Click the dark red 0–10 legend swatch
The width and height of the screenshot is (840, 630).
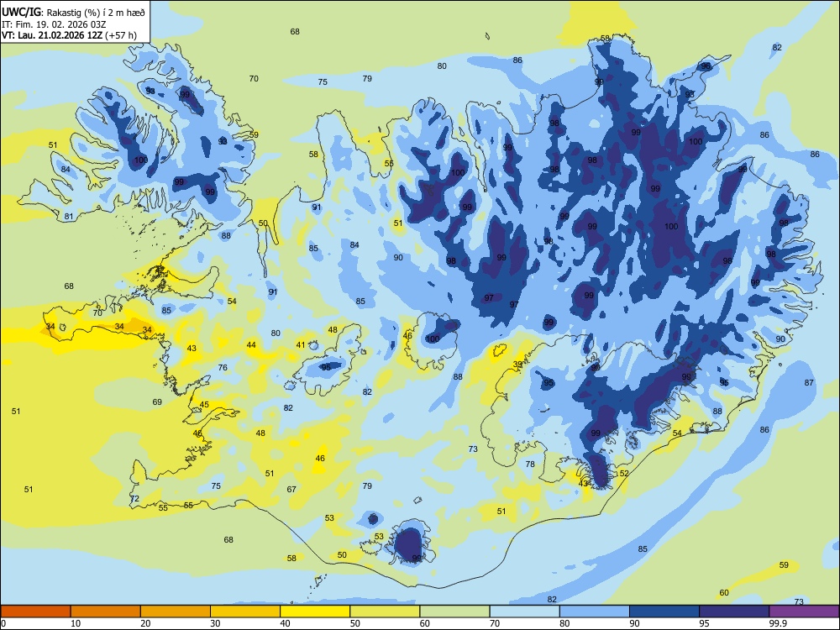click(x=35, y=612)
